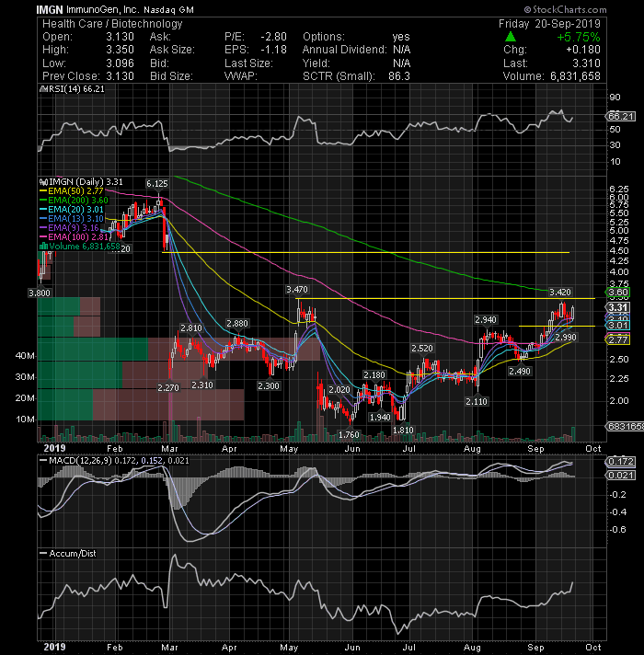Click the 2.940 August high annotation

pos(486,319)
